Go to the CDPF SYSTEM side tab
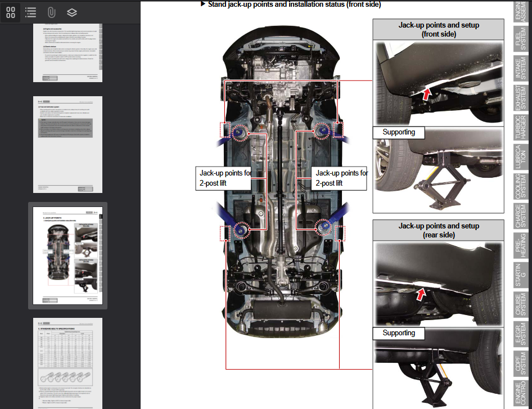 tap(520, 363)
